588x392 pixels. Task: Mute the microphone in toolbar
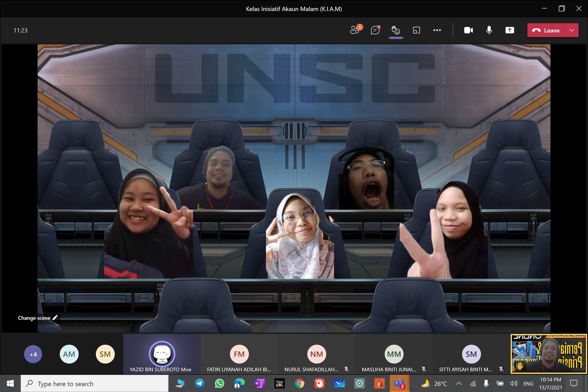(489, 30)
